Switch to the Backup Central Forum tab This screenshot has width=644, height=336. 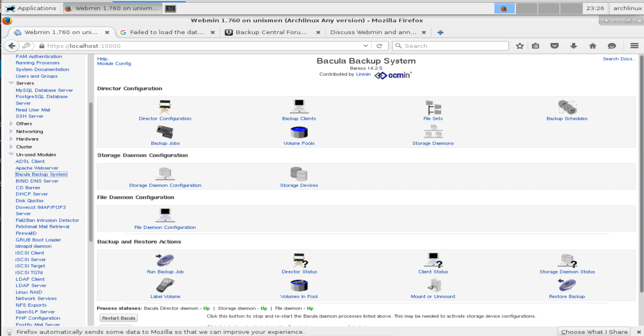pos(273,32)
